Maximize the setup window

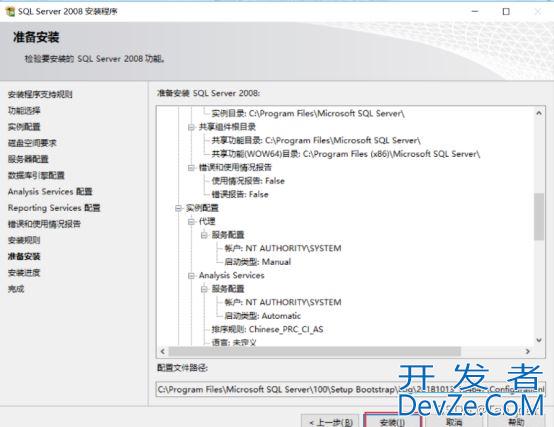[x=506, y=12]
